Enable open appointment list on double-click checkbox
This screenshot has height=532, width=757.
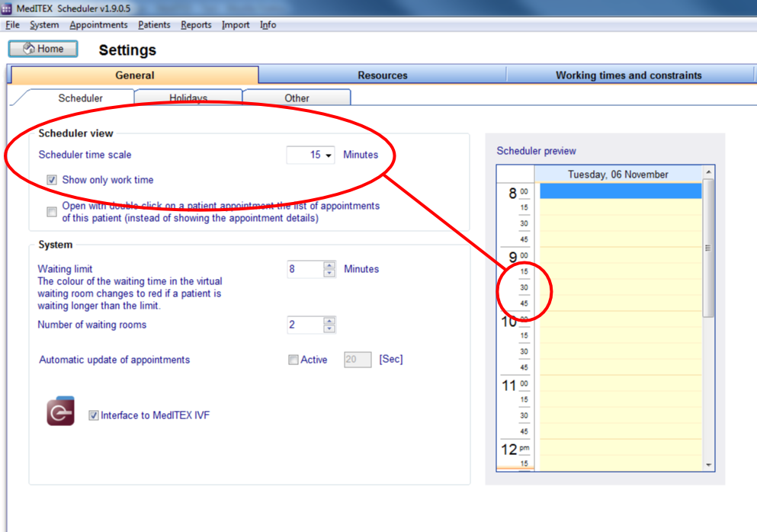(x=52, y=212)
